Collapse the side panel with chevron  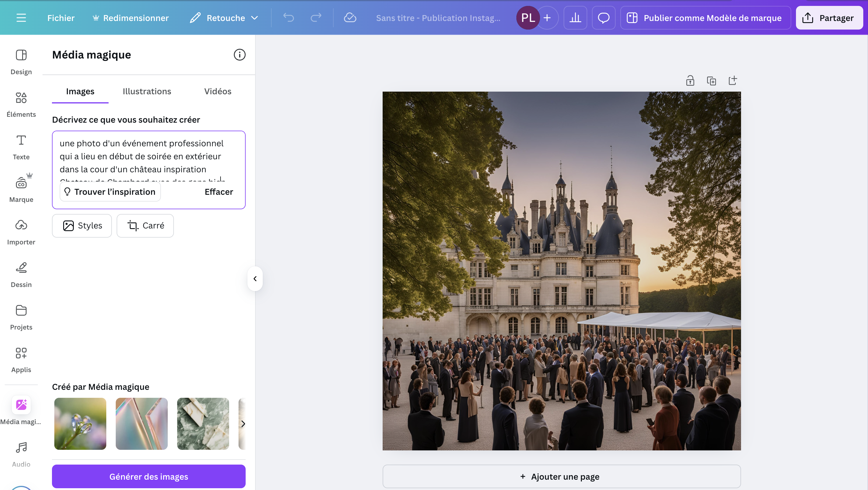point(255,279)
